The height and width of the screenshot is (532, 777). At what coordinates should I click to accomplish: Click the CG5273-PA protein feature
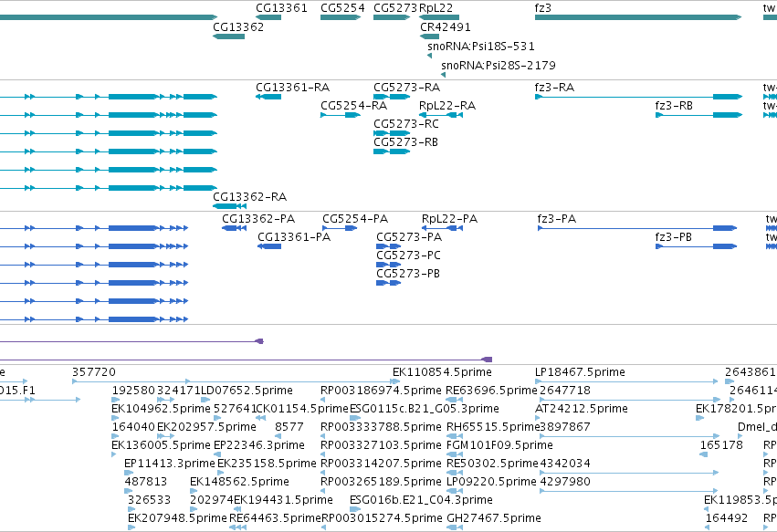pos(389,246)
